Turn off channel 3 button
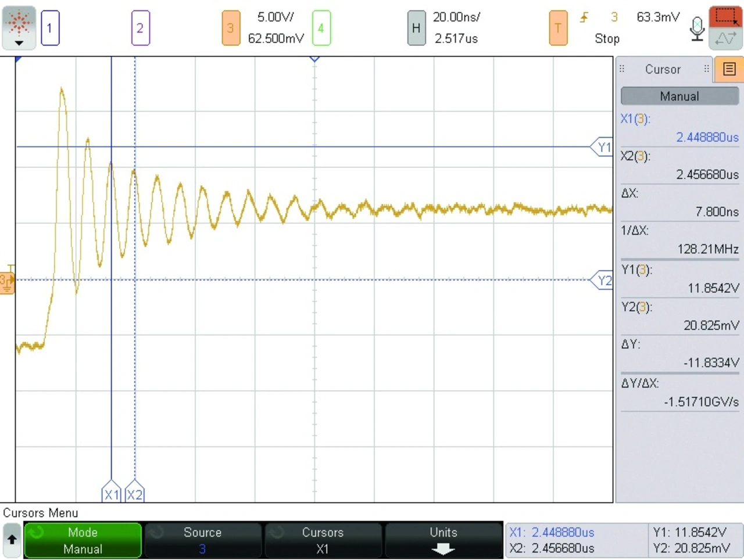The width and height of the screenshot is (744, 560). tap(231, 28)
